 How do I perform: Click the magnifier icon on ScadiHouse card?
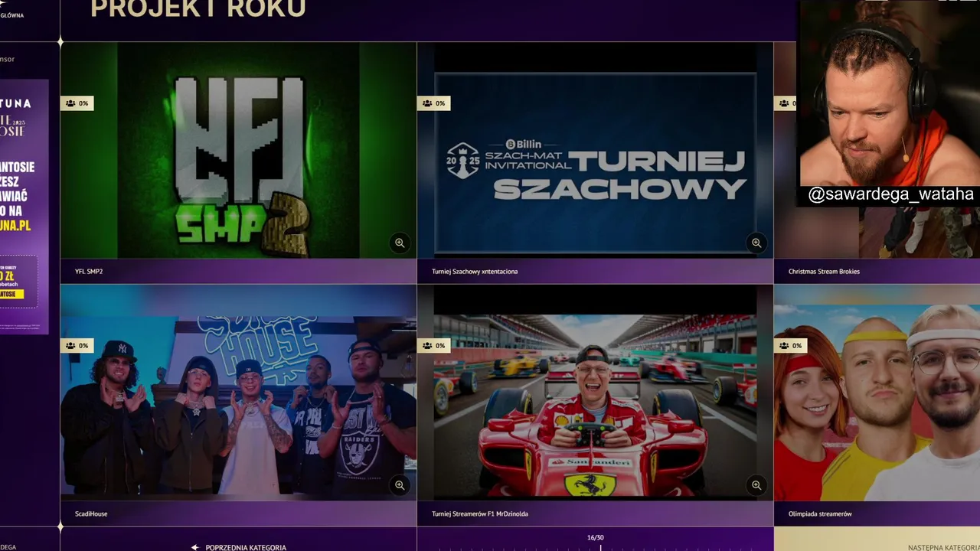400,485
